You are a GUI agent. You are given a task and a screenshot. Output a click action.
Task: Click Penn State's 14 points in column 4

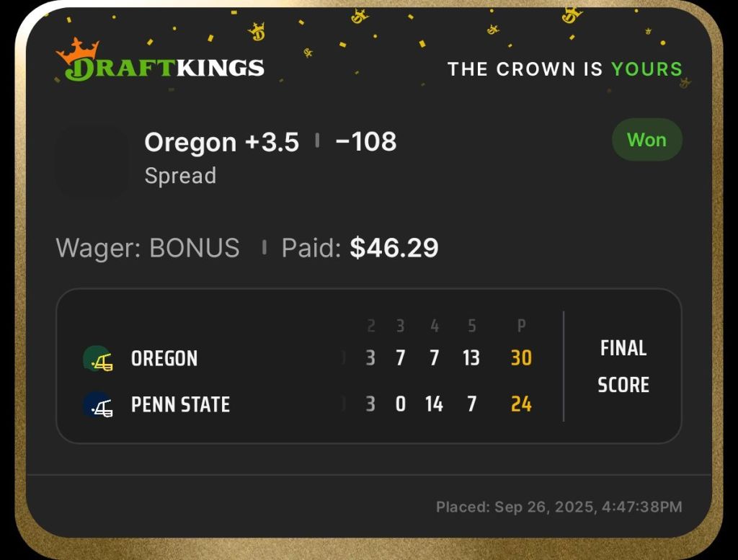tap(434, 404)
